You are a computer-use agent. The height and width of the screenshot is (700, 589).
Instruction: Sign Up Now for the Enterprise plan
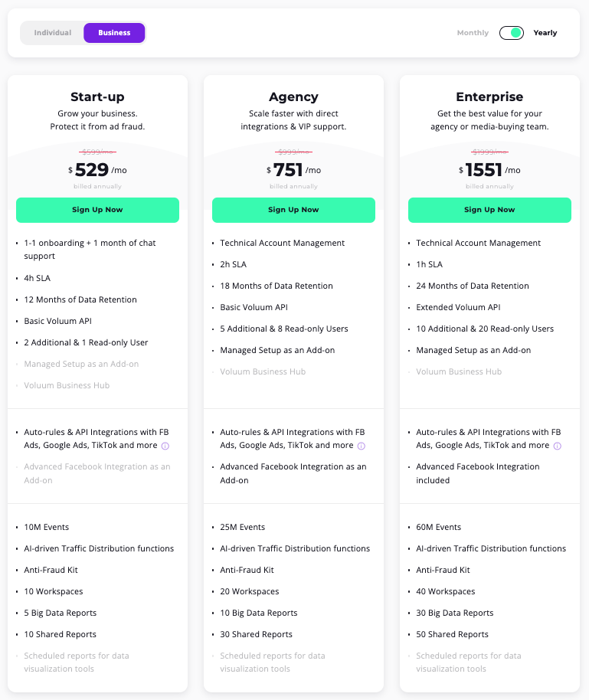click(x=489, y=209)
